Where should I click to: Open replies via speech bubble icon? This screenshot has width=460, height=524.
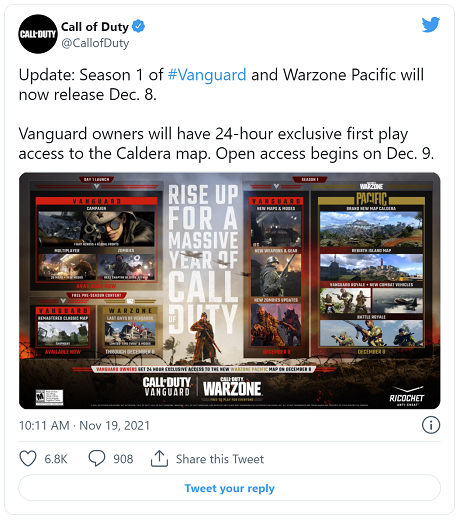(x=97, y=458)
